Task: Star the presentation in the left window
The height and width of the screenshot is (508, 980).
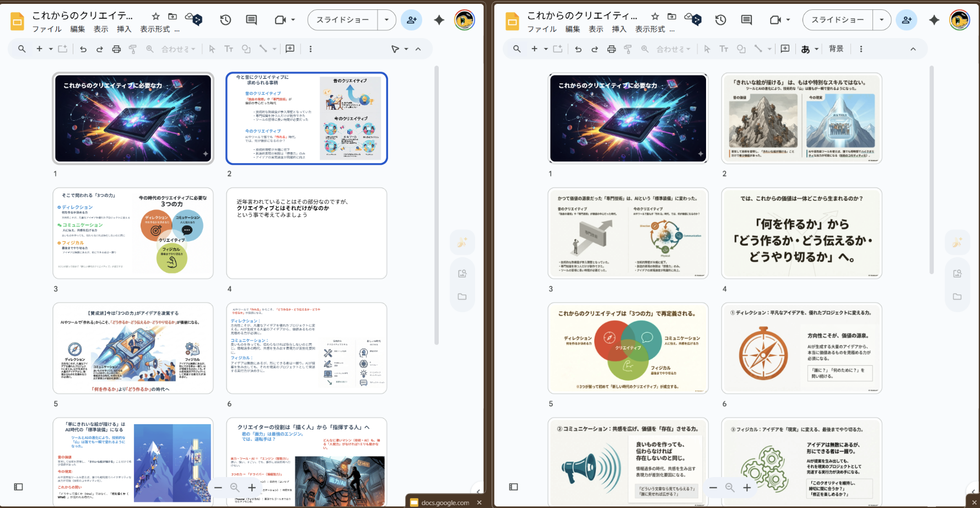Action: tap(156, 17)
